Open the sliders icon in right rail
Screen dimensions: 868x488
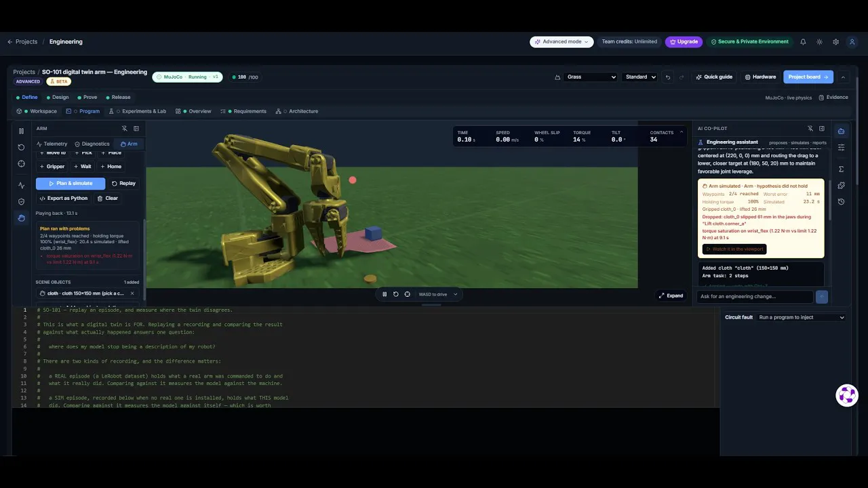coord(841,147)
